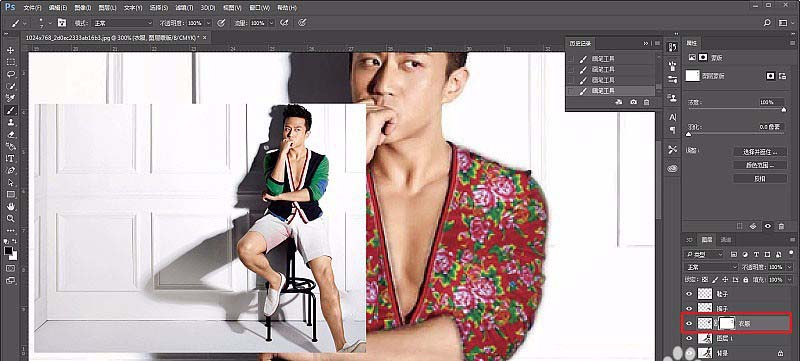Select the Rectangular Marquee tool
800x361 pixels.
coord(11,62)
